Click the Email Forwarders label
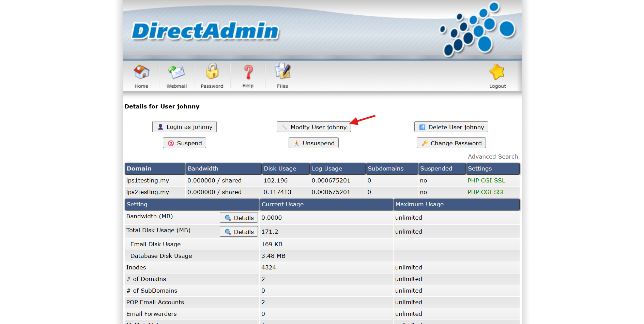This screenshot has height=324, width=644. click(151, 314)
